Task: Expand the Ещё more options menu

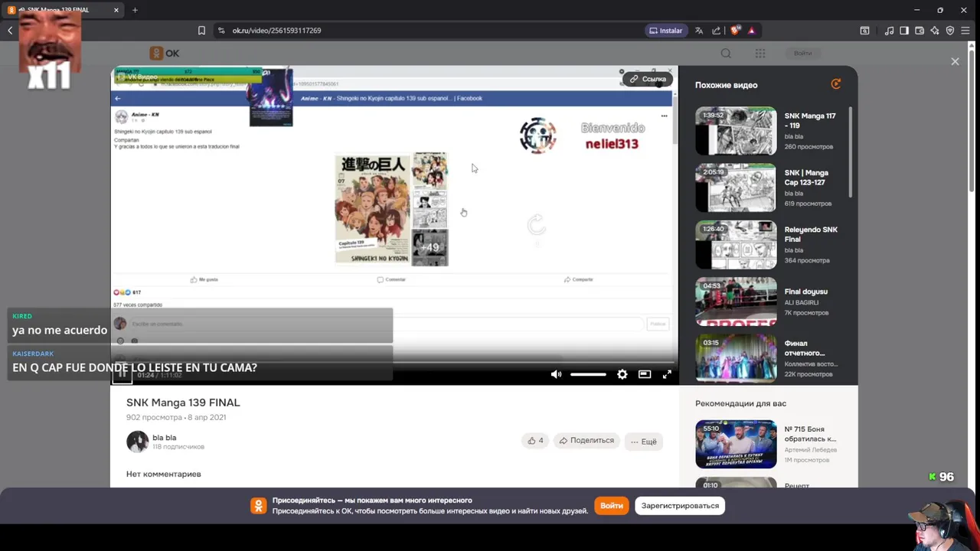Action: point(644,442)
